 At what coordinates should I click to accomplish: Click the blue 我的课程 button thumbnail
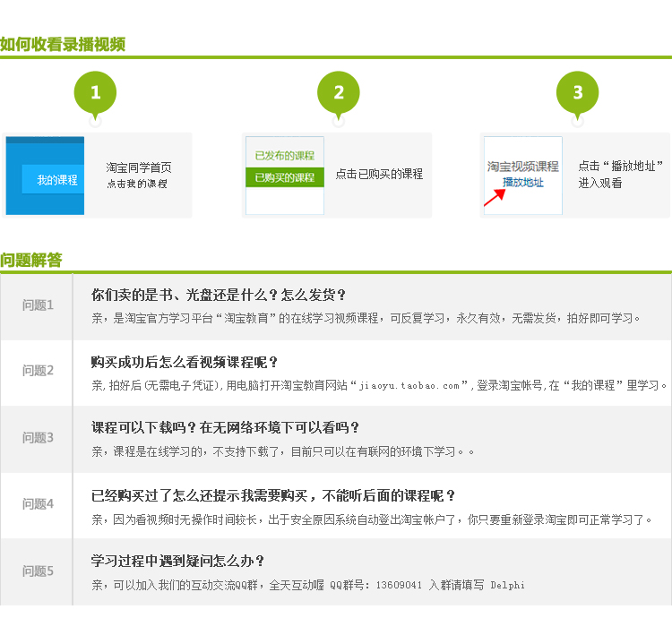[x=53, y=179]
